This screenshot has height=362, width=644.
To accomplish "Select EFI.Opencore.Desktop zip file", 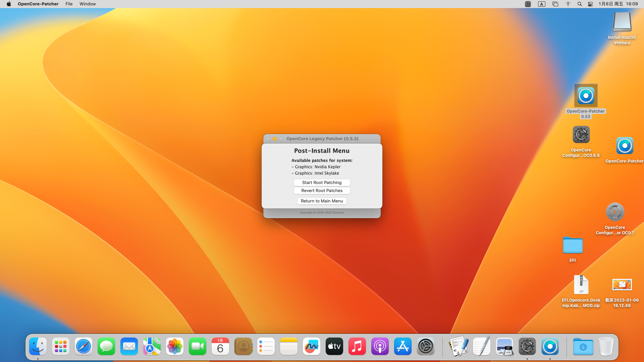I will [581, 285].
